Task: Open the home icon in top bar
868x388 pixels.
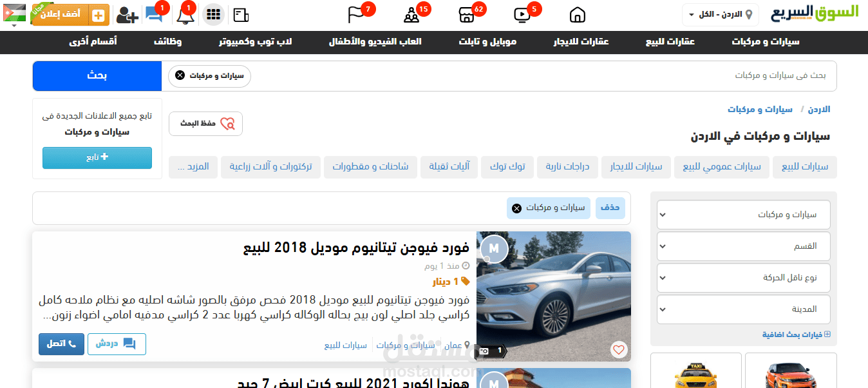Action: [x=578, y=14]
